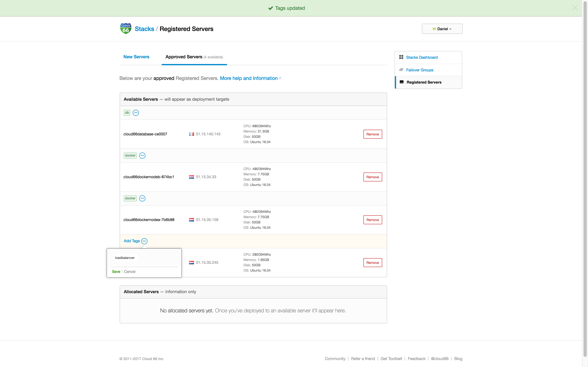Screen dimensions: 588x367
Task: Click the link icon beside Failover Groups
Action: point(402,70)
